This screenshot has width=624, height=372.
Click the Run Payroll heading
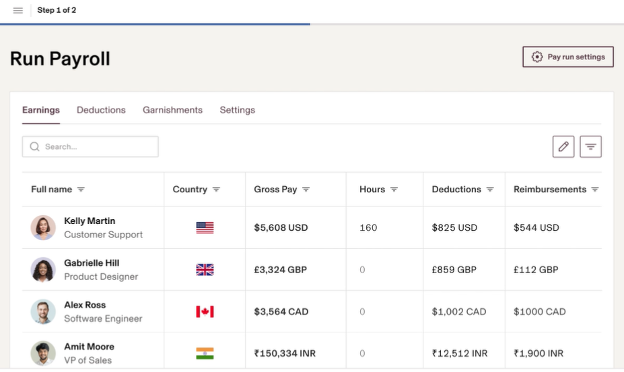click(x=60, y=59)
